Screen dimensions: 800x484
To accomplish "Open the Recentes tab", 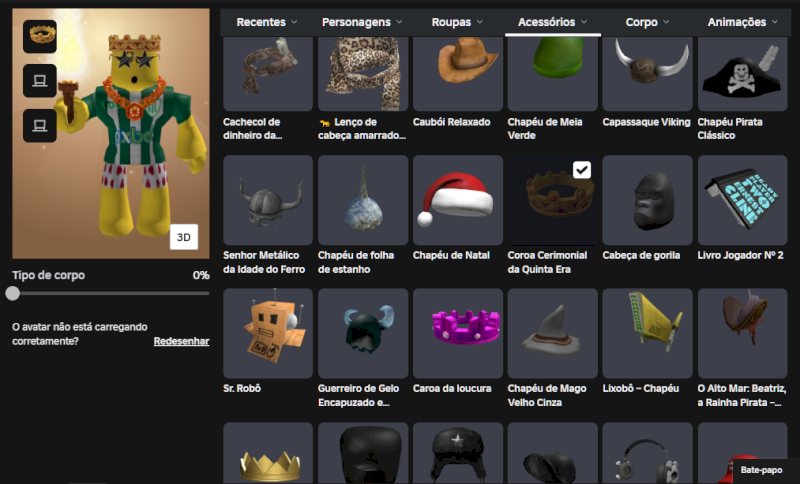I will click(267, 22).
